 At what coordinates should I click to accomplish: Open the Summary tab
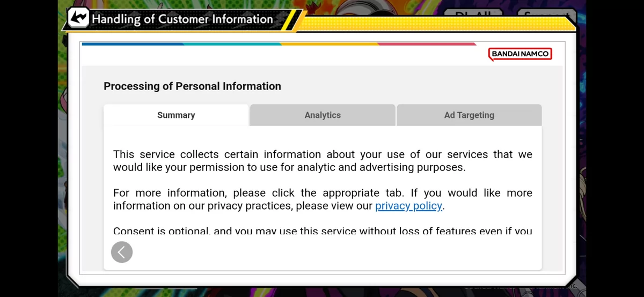[x=176, y=115]
